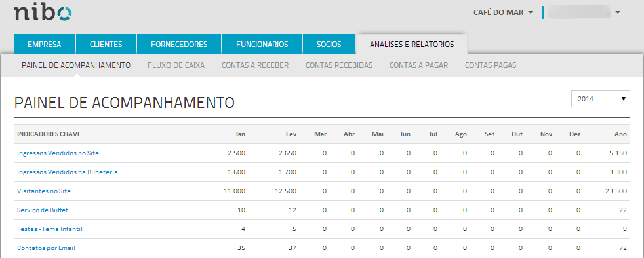Click the Jul column header
This screenshot has width=644, height=258.
pos(433,134)
